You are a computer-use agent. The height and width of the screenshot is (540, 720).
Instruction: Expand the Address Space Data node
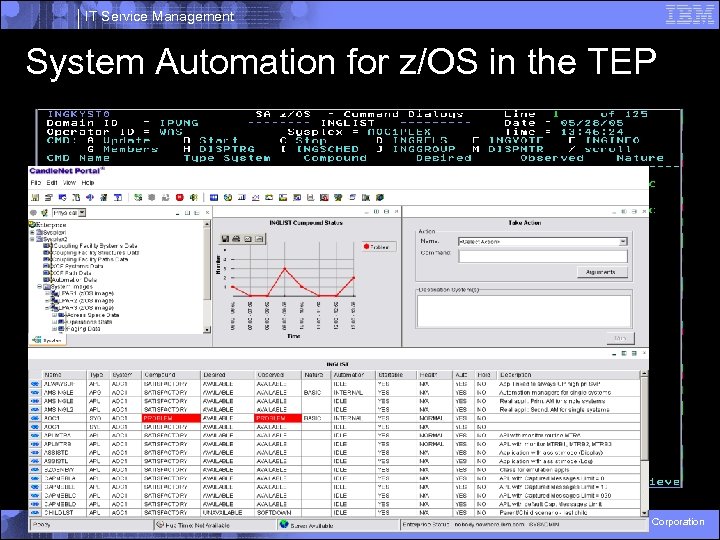tap(54, 315)
